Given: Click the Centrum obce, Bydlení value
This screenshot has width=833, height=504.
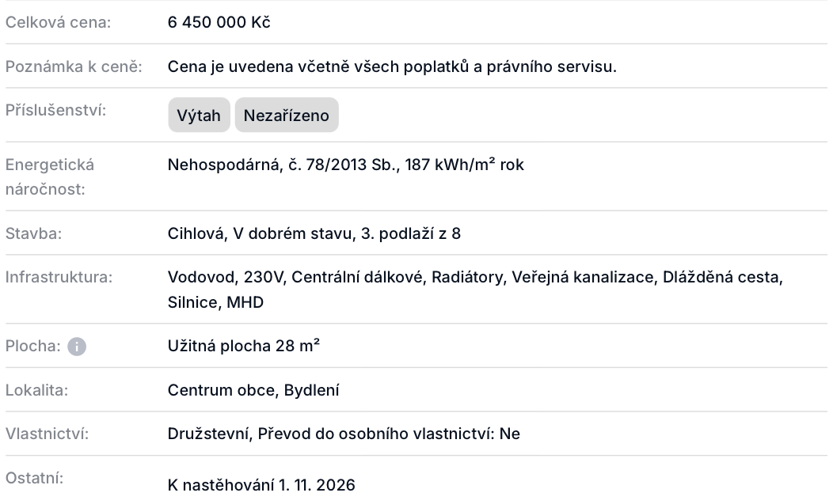Looking at the screenshot, I should click(253, 390).
